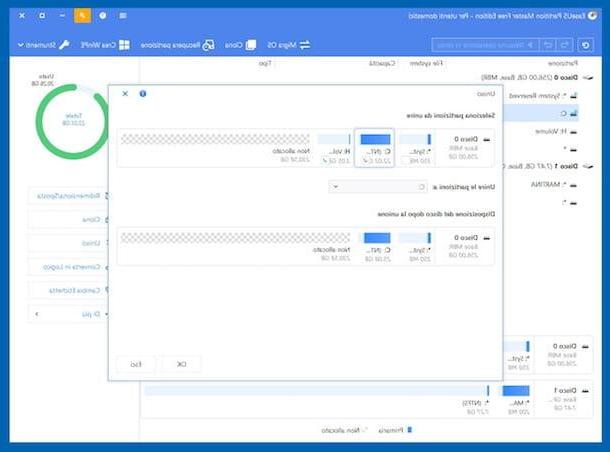Collapse the Disco 1 tree node
610x452 pixels.
[589, 166]
